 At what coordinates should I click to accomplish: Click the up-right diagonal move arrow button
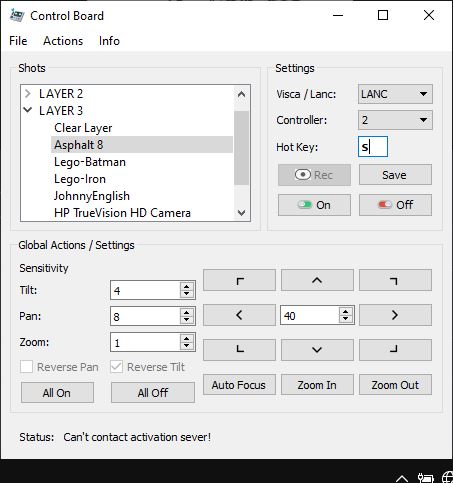pyautogui.click(x=395, y=280)
